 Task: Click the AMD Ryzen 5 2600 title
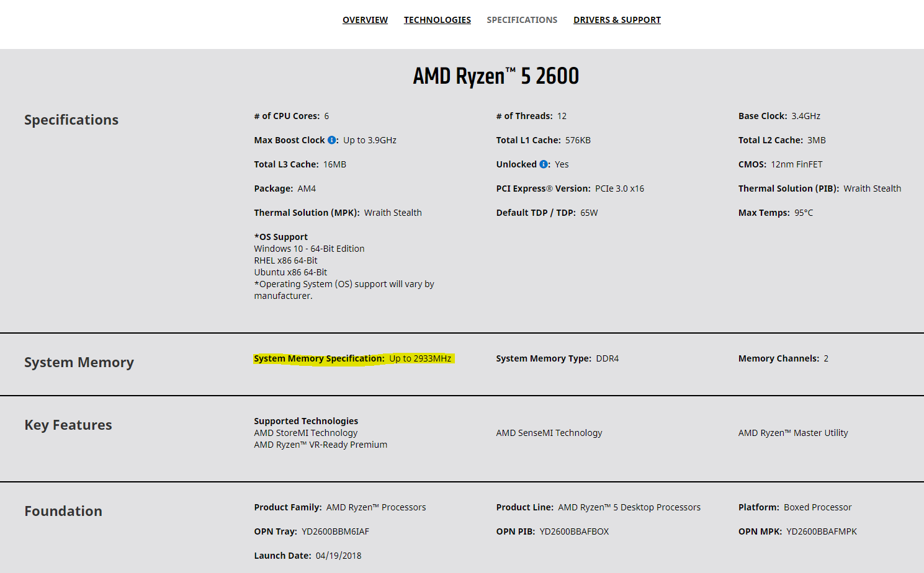tap(496, 76)
